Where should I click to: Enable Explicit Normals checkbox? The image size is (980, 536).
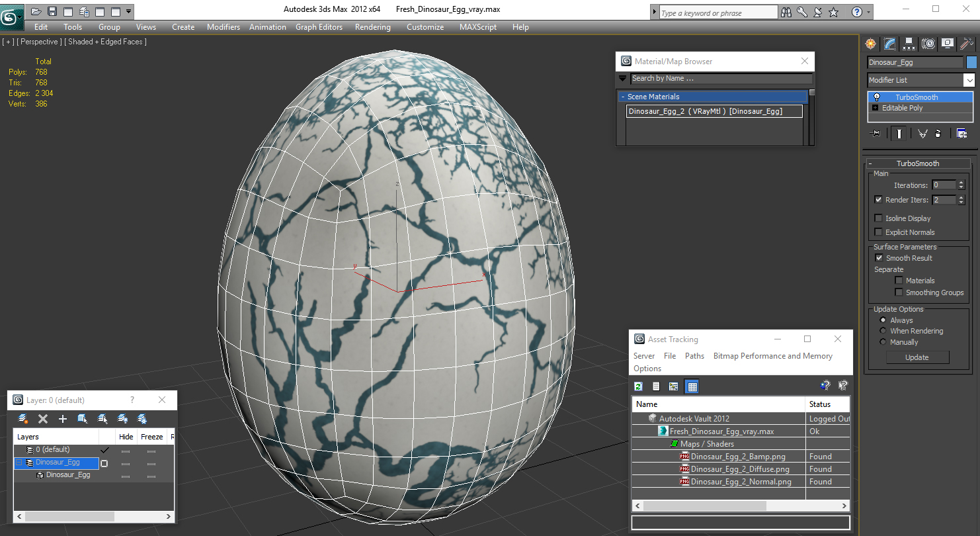(878, 232)
